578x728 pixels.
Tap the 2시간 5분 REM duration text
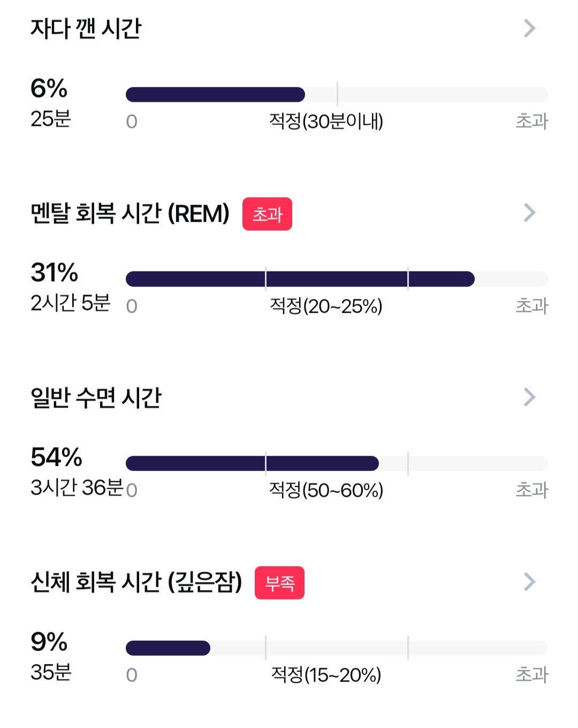pos(70,303)
